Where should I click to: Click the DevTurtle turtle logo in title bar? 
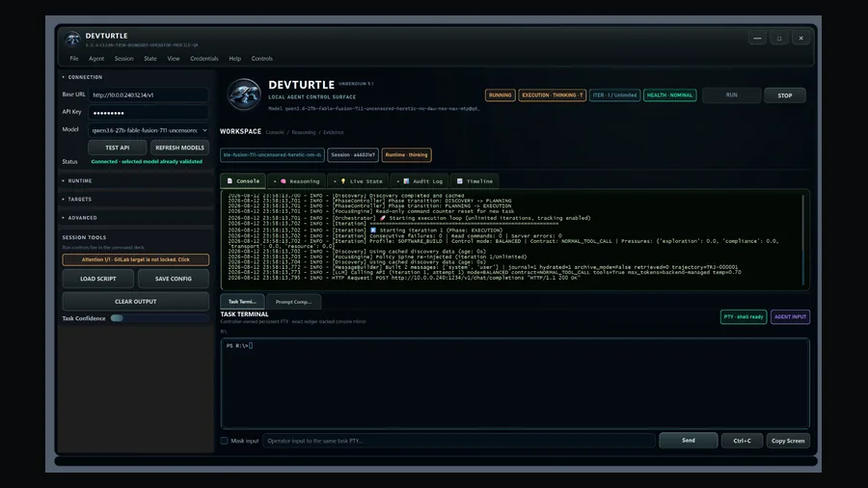[x=72, y=39]
